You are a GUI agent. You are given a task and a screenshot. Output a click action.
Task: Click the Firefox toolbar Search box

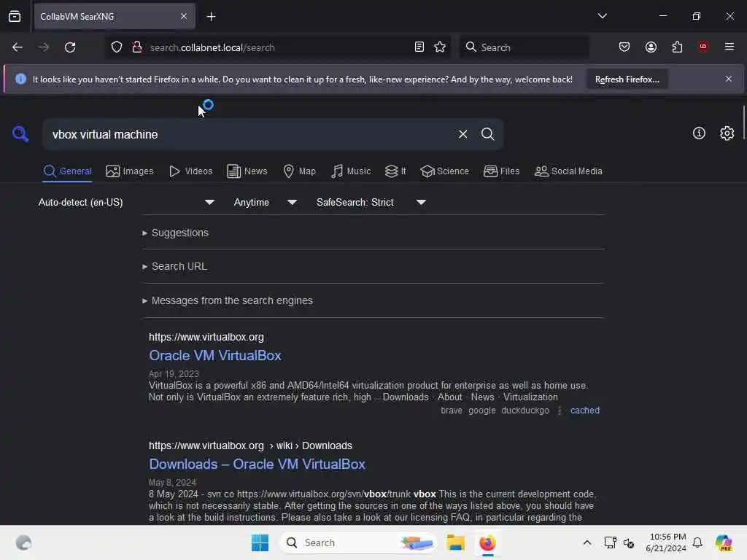[524, 47]
